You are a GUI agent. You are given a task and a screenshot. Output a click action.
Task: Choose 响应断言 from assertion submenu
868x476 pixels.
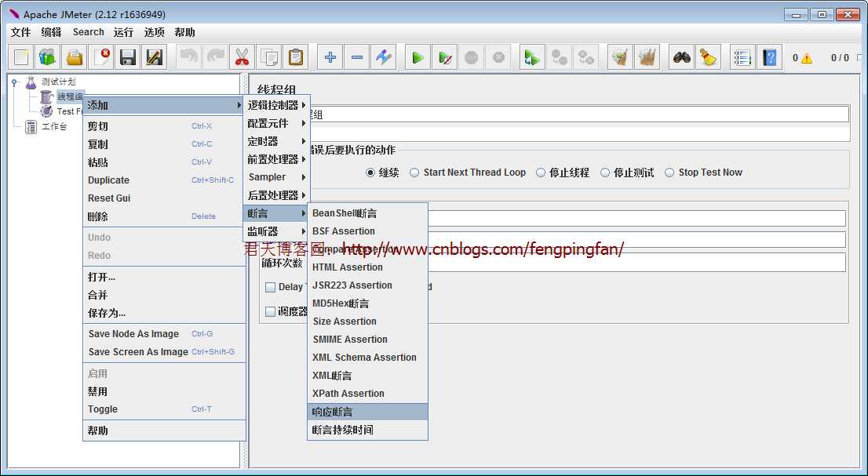[x=367, y=412]
